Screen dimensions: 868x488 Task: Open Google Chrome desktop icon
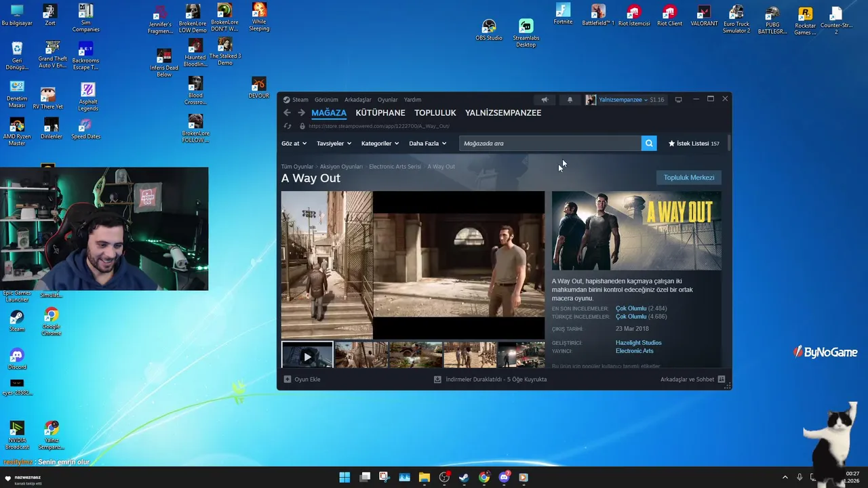[52, 322]
